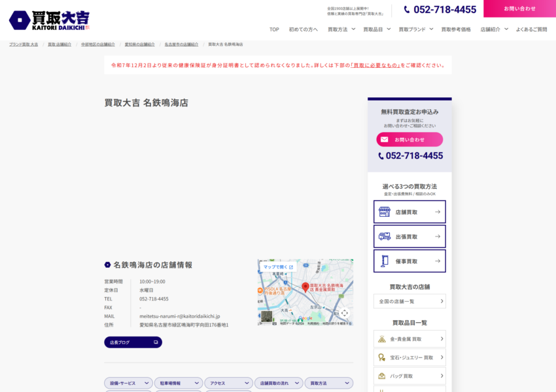This screenshot has width=556, height=392.
Task: Click the satellite layer thumbnail on the map
Action: [x=266, y=316]
